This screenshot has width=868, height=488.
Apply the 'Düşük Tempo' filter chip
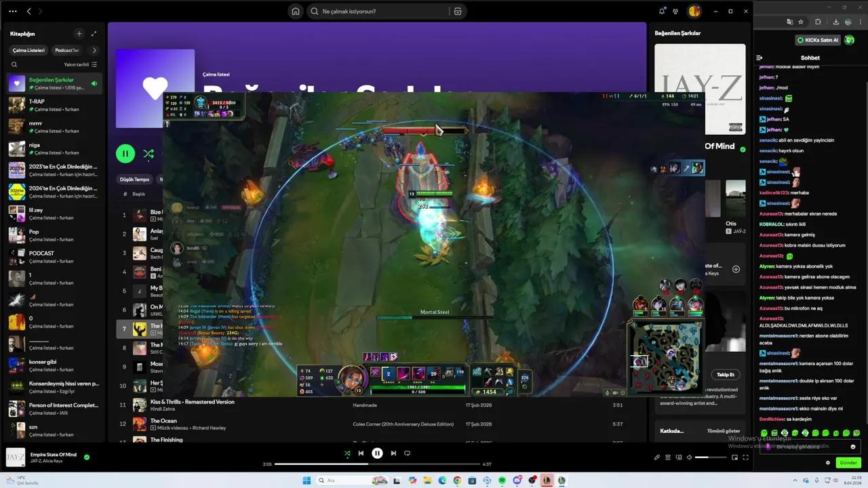(x=134, y=180)
